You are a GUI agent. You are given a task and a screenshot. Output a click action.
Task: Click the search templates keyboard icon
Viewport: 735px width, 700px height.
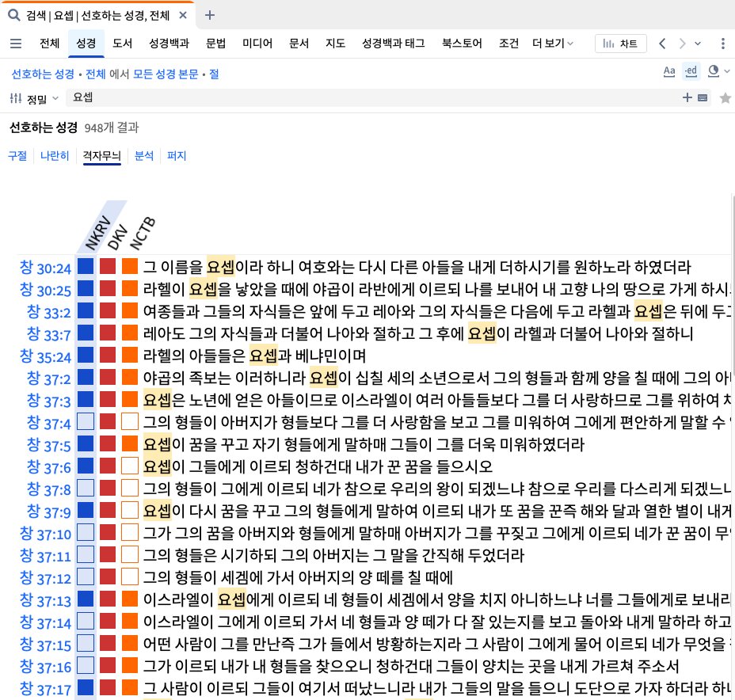[x=703, y=98]
